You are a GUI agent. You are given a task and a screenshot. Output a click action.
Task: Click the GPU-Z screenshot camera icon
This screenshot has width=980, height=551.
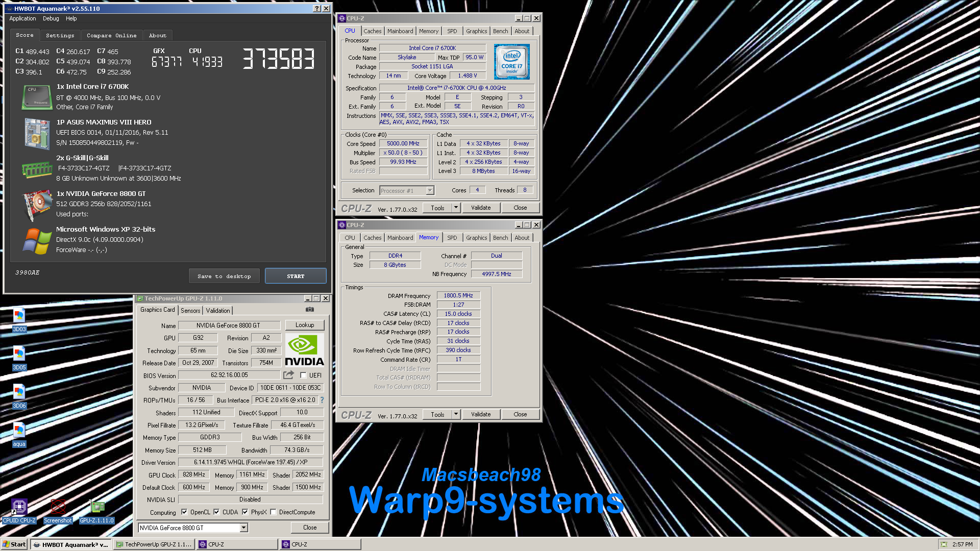(x=309, y=309)
